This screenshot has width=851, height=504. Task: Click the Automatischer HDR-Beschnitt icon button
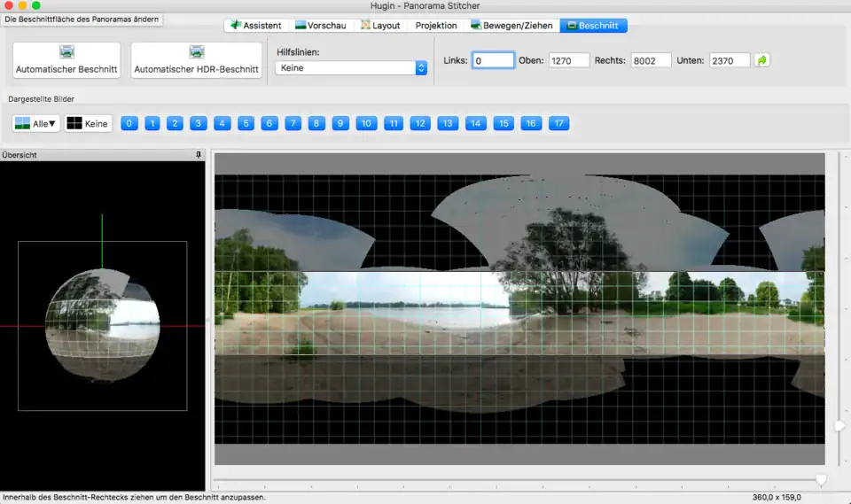[x=196, y=60]
